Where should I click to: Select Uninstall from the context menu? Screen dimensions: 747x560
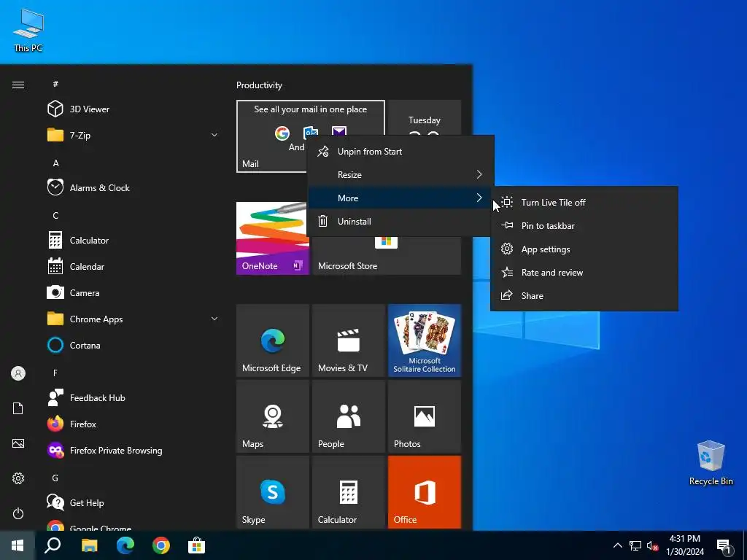pos(400,222)
